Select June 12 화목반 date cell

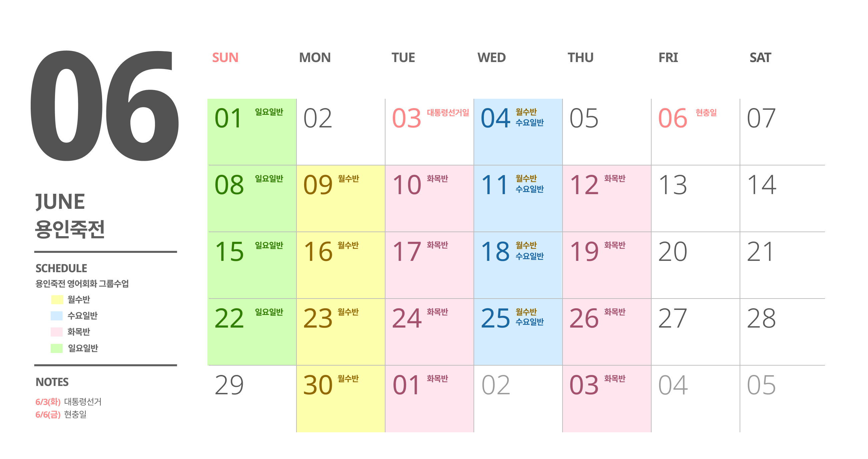pyautogui.click(x=607, y=198)
